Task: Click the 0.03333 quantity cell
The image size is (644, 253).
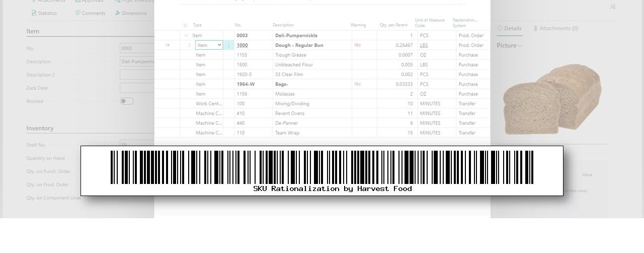Action: pos(396,84)
